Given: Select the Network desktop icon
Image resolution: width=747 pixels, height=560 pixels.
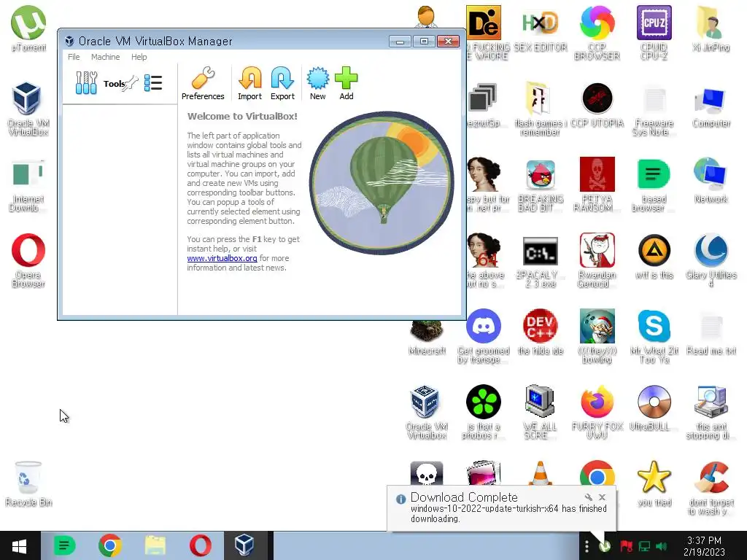Looking at the screenshot, I should click(x=711, y=180).
